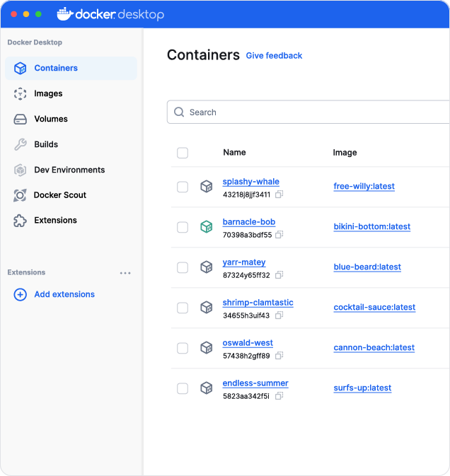This screenshot has height=476, width=450.
Task: Check the splashy-whale row checkbox
Action: click(183, 187)
